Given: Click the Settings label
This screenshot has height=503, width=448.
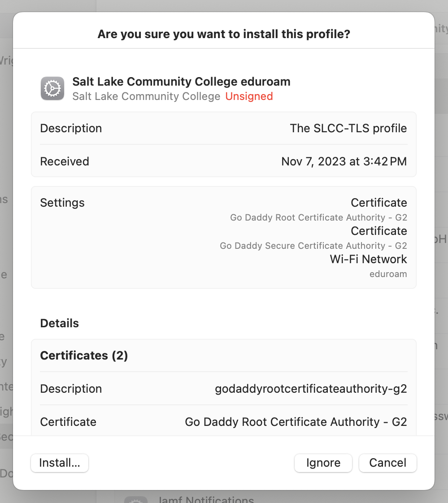Looking at the screenshot, I should (x=62, y=203).
